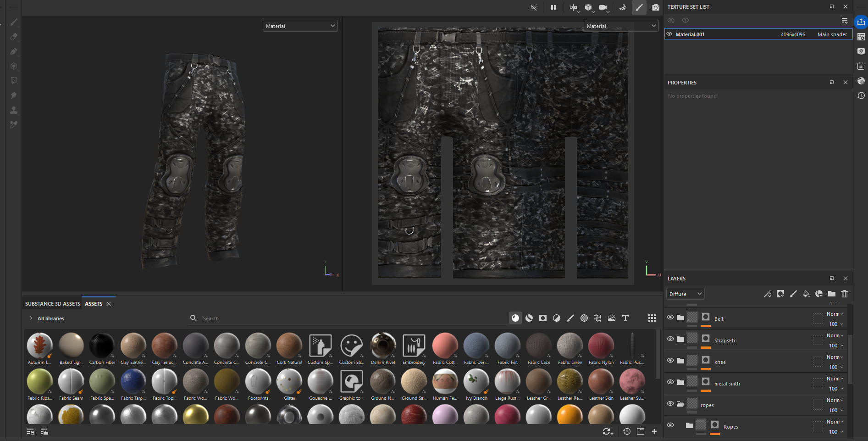
Task: Hide the Belt layer
Action: tap(670, 317)
